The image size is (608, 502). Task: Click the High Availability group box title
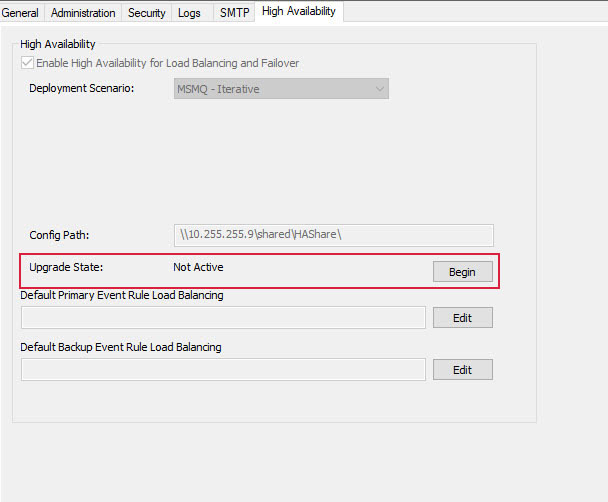[x=57, y=44]
